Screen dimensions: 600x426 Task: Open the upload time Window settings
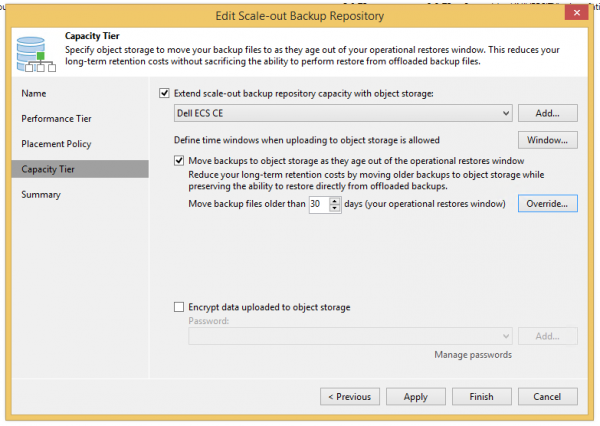pyautogui.click(x=547, y=140)
